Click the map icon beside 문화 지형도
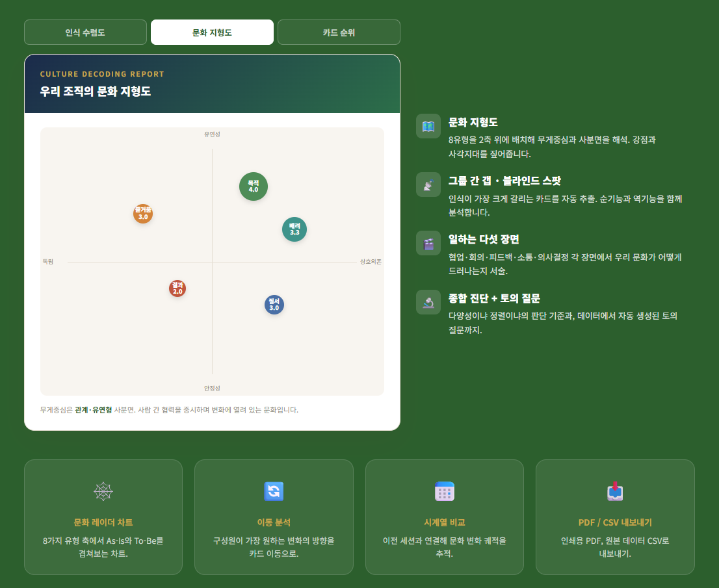 coord(428,126)
